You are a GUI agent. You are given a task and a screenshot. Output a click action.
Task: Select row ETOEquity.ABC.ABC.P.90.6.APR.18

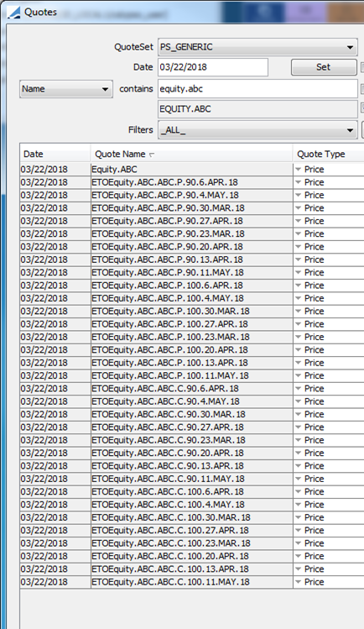pos(192,182)
